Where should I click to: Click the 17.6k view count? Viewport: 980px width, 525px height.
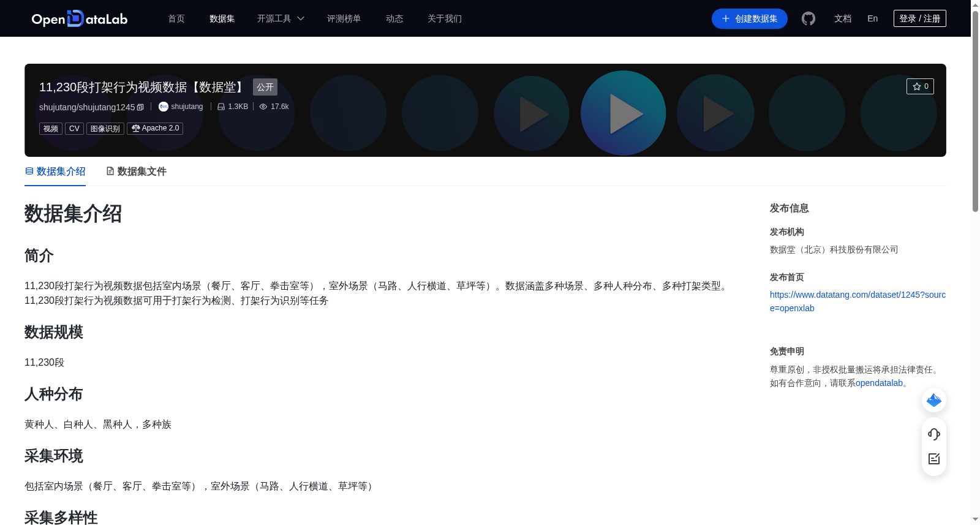[x=280, y=107]
